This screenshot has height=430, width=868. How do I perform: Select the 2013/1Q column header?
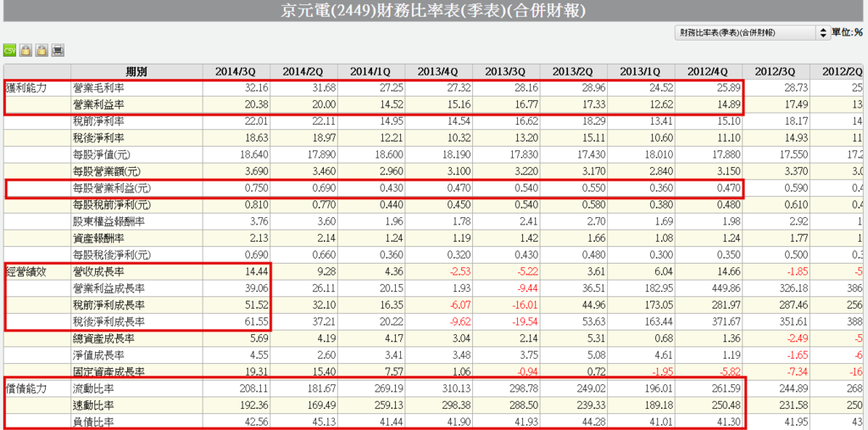click(x=641, y=72)
